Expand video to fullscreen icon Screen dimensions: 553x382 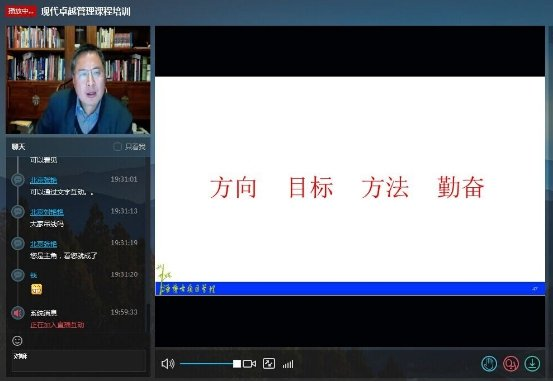tap(269, 364)
